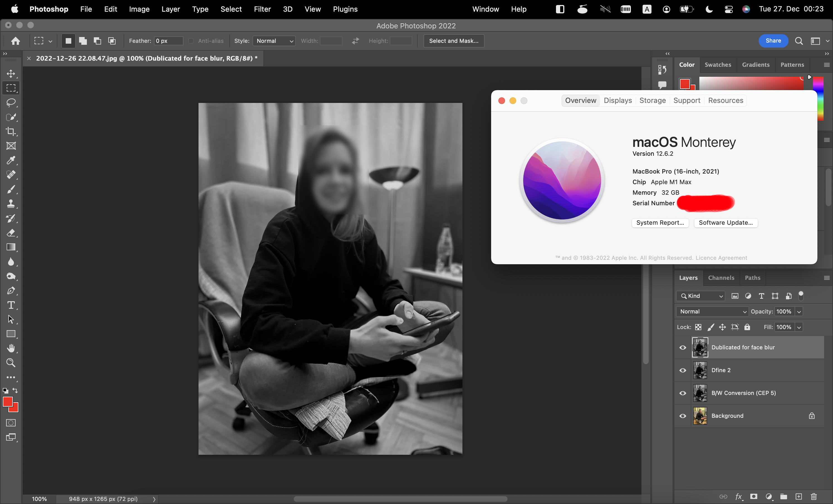Click the add layer mask icon
The image size is (833, 504).
click(754, 496)
